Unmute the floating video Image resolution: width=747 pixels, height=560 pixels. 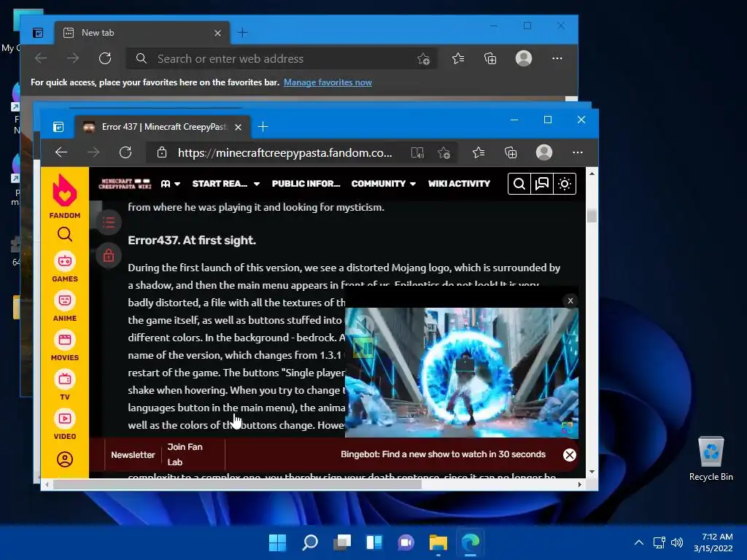pyautogui.click(x=363, y=324)
